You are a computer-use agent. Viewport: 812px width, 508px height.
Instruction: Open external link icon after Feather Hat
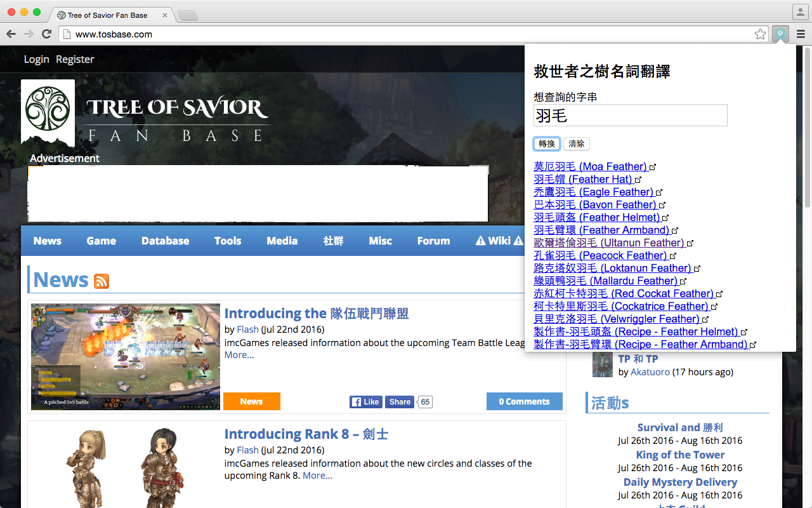pyautogui.click(x=638, y=180)
